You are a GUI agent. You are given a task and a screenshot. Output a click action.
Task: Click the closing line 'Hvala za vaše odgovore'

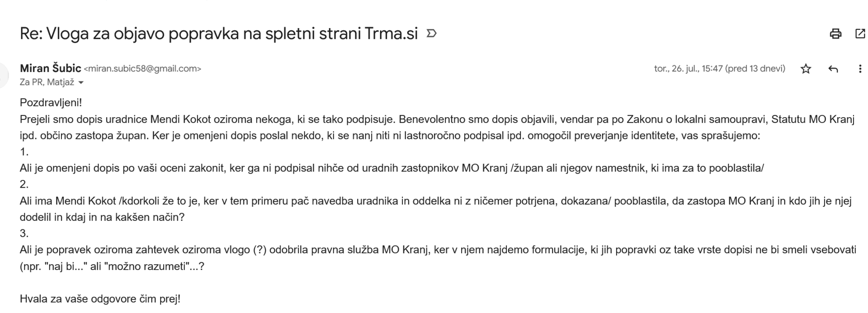pyautogui.click(x=100, y=299)
